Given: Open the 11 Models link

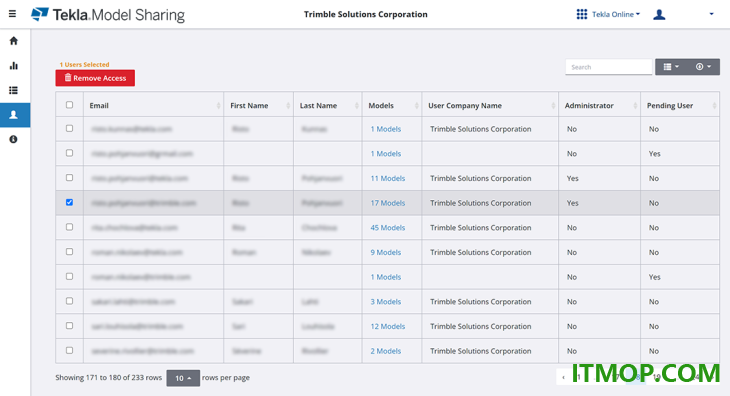Looking at the screenshot, I should coord(388,178).
